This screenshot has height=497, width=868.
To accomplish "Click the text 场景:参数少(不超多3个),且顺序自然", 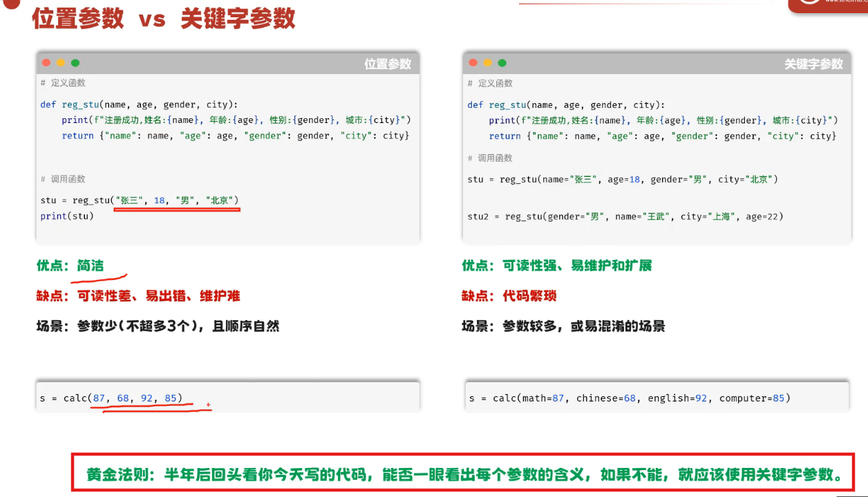I will [158, 326].
